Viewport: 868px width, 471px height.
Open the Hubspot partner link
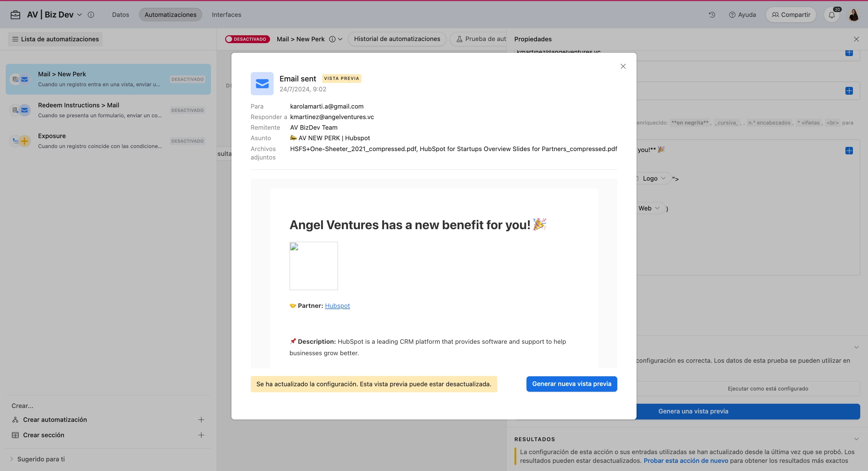click(337, 306)
